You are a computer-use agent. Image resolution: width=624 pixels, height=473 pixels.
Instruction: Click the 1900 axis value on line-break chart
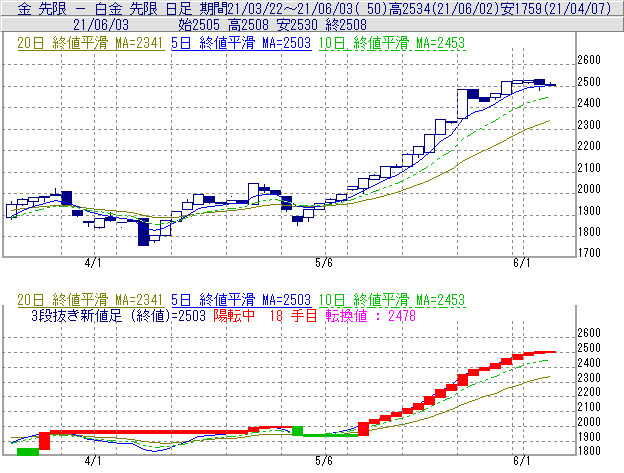[x=589, y=437]
